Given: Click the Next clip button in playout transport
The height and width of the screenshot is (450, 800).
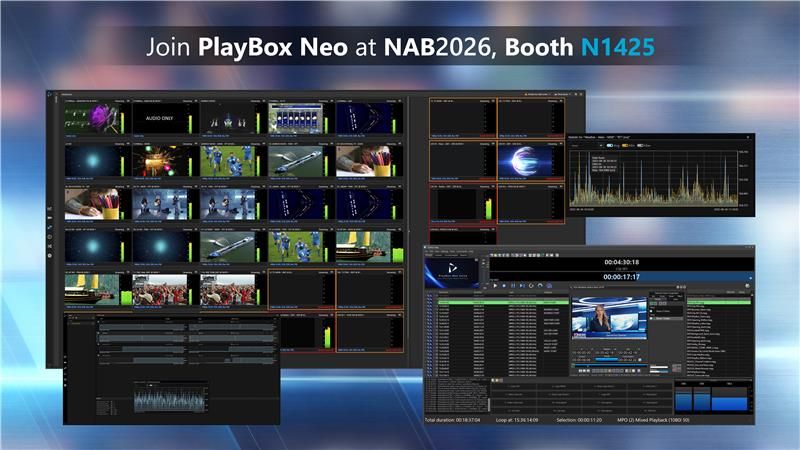Looking at the screenshot, I should click(522, 286).
